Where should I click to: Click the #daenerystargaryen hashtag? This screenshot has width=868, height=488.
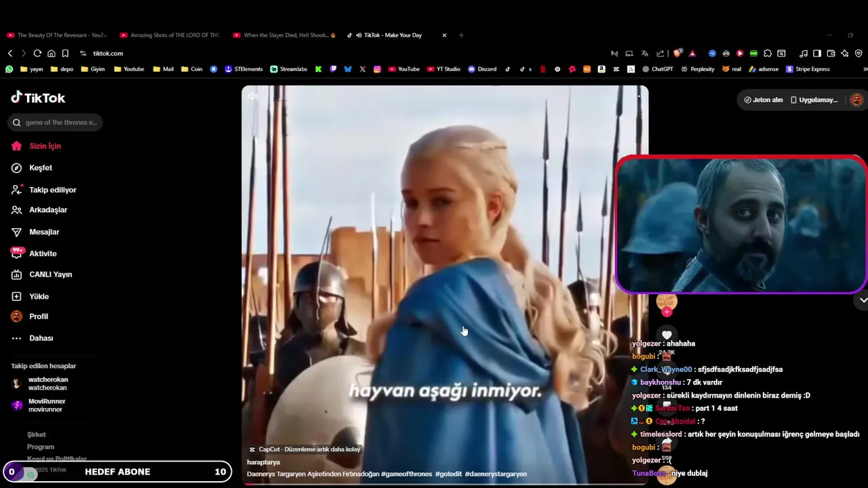coord(496,474)
